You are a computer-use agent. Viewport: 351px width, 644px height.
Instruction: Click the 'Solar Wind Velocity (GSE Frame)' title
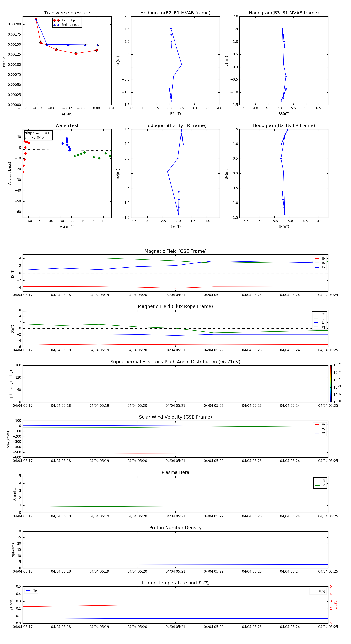pyautogui.click(x=175, y=417)
